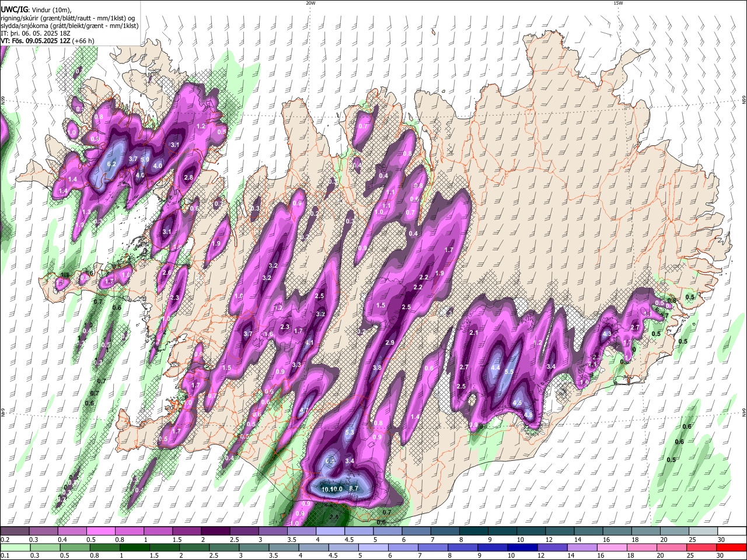Image resolution: width=747 pixels, height=560 pixels.
Task: Click the '3.3' precipitation value on the map
Action: 296,365
